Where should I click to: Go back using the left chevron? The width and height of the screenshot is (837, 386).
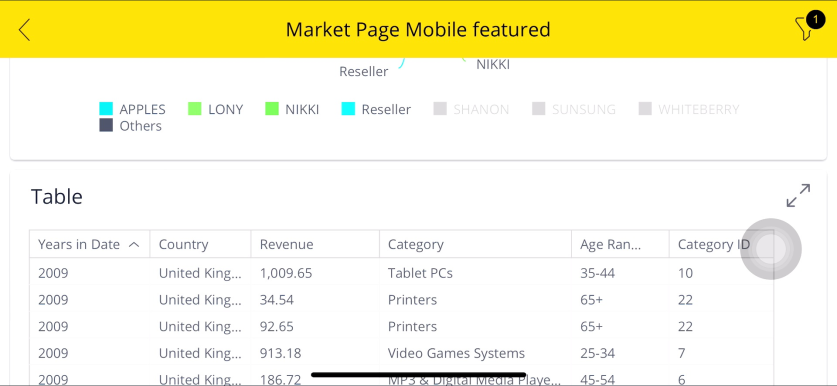click(24, 29)
